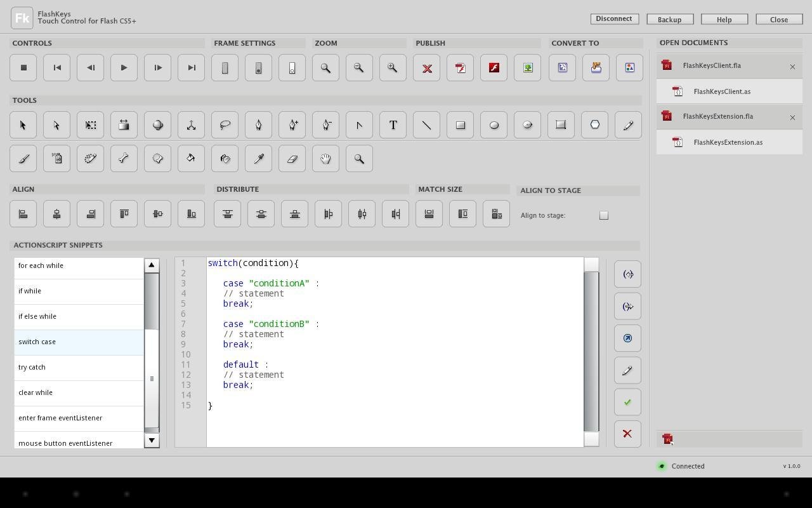812x508 pixels.
Task: Click the align bottom edges icon
Action: (x=192, y=214)
